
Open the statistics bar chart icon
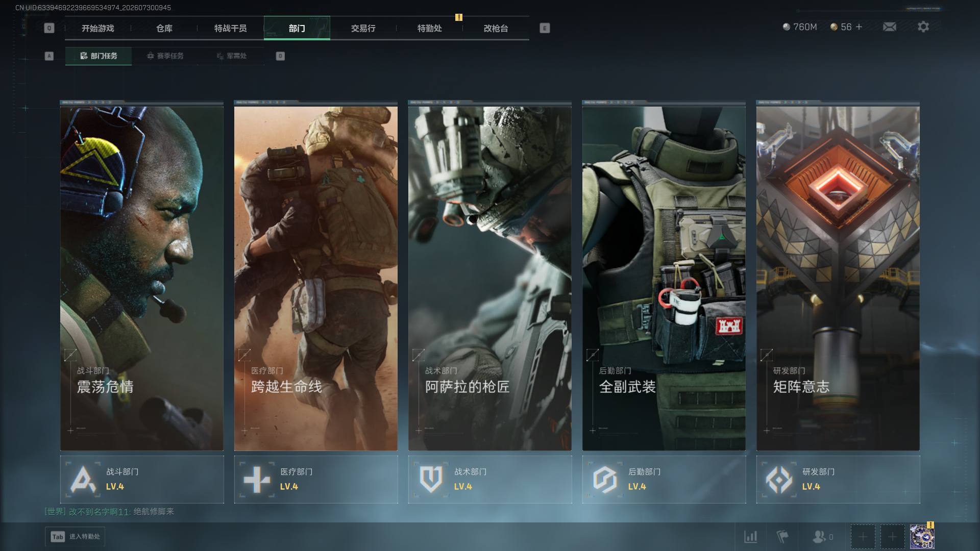tap(750, 537)
